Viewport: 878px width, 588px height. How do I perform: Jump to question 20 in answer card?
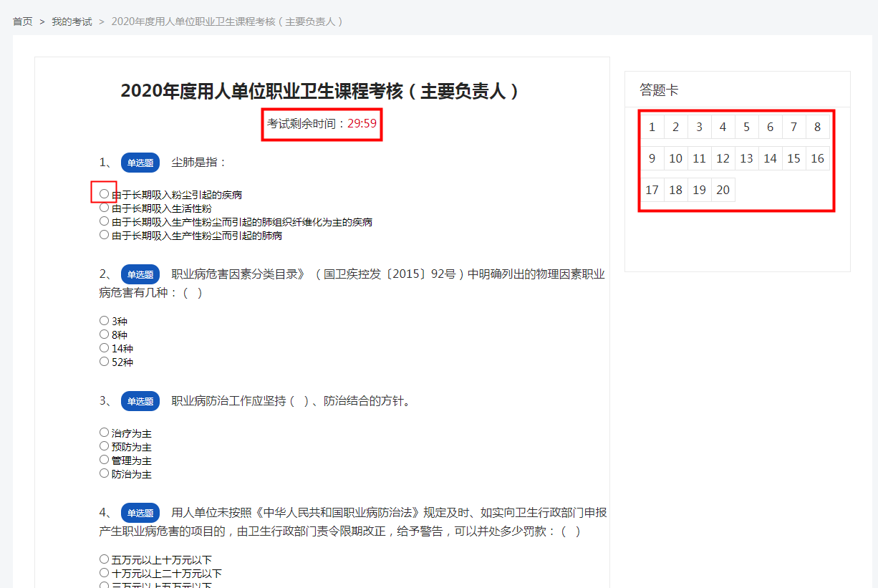[x=723, y=190]
